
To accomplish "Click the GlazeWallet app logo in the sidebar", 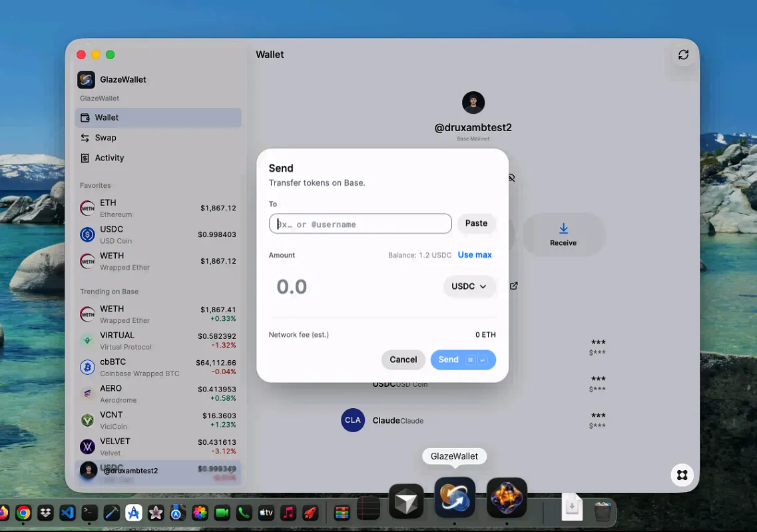I will [87, 80].
